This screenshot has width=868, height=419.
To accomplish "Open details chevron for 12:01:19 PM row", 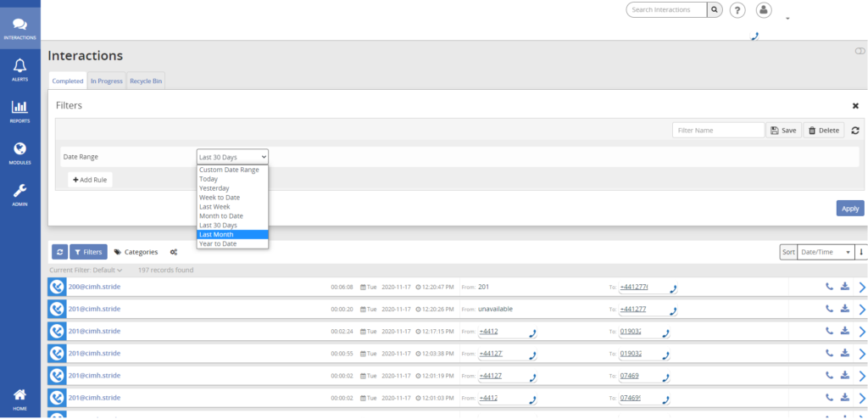I will pyautogui.click(x=862, y=376).
